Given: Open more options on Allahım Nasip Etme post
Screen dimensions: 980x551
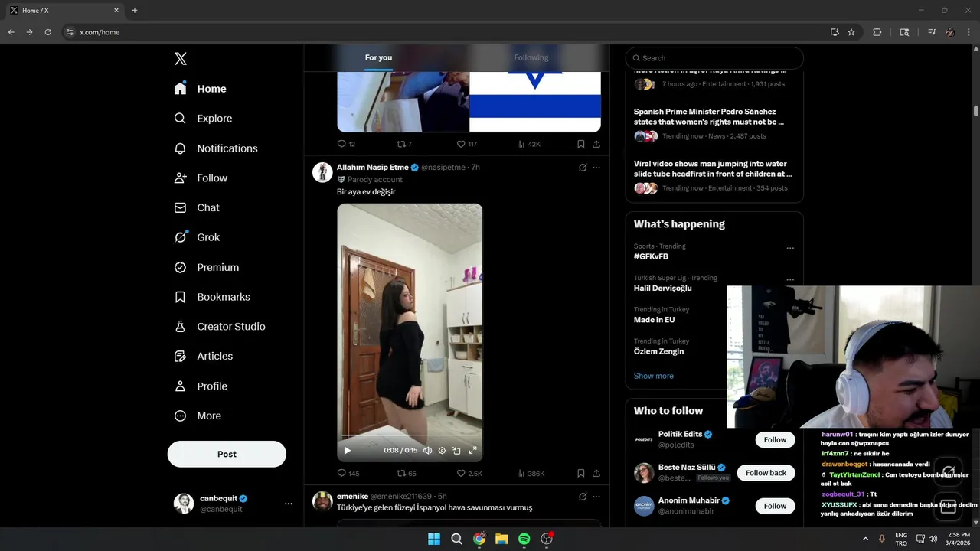Looking at the screenshot, I should [596, 168].
